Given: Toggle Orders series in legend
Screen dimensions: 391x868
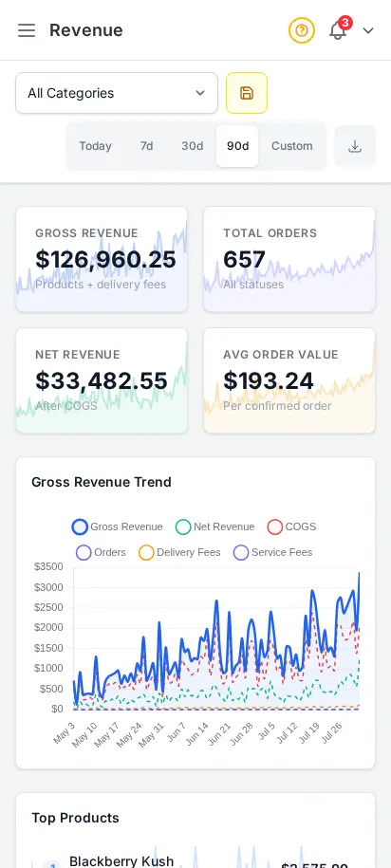Looking at the screenshot, I should (x=101, y=552).
